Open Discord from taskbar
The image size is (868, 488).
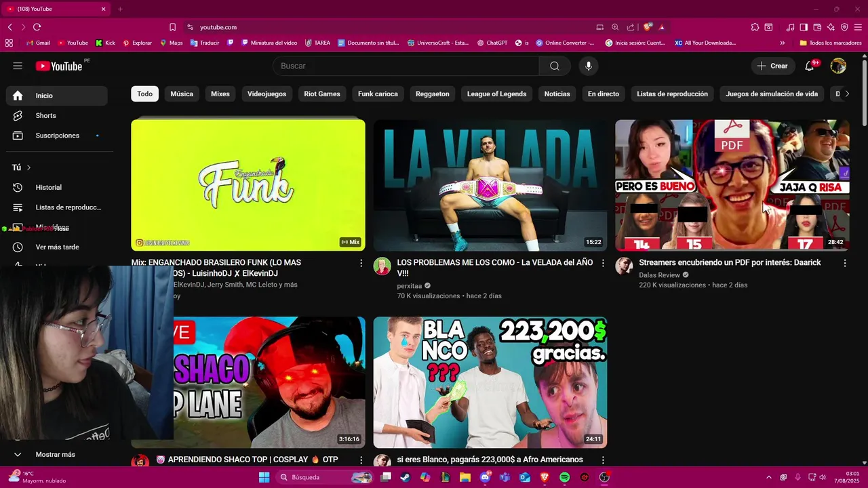click(485, 477)
